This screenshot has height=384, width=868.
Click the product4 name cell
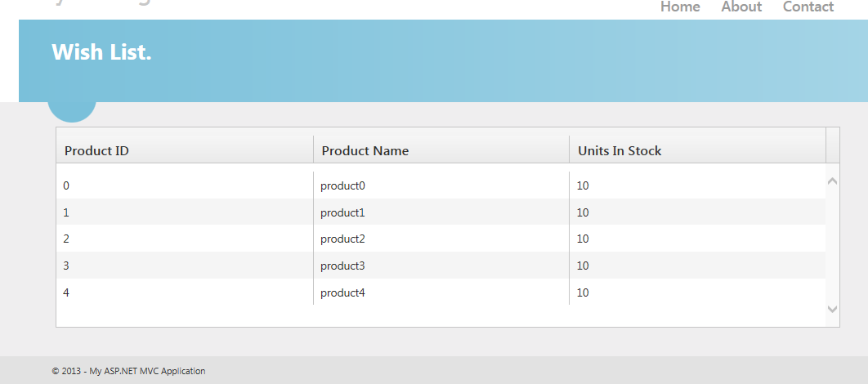coord(342,292)
